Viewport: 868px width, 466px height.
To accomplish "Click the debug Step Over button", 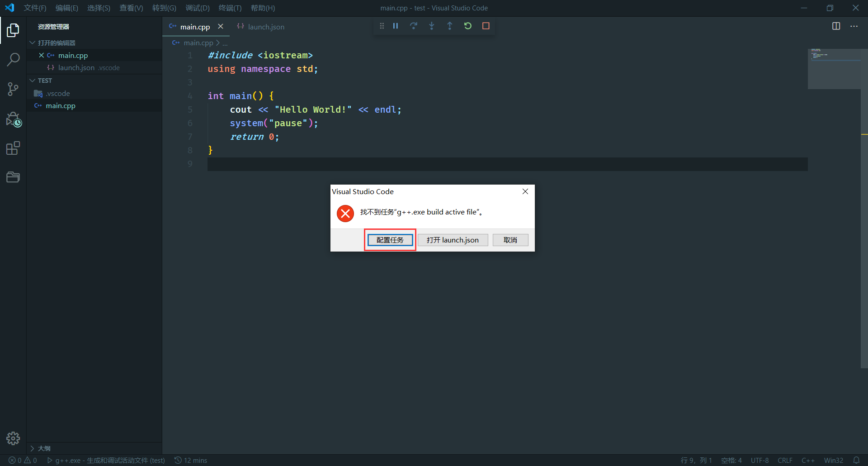I will (414, 26).
